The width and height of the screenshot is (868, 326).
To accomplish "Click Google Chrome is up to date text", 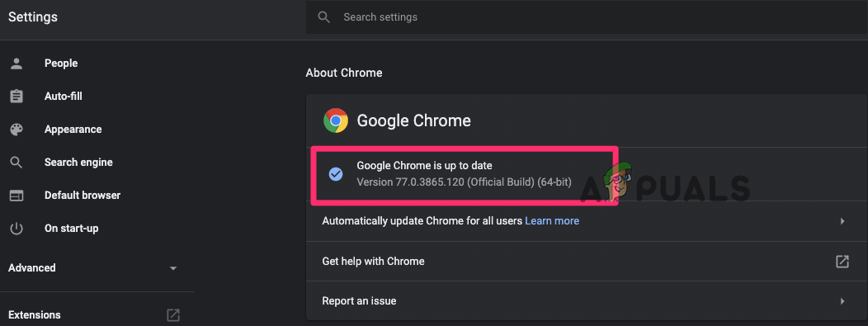I will (x=425, y=166).
